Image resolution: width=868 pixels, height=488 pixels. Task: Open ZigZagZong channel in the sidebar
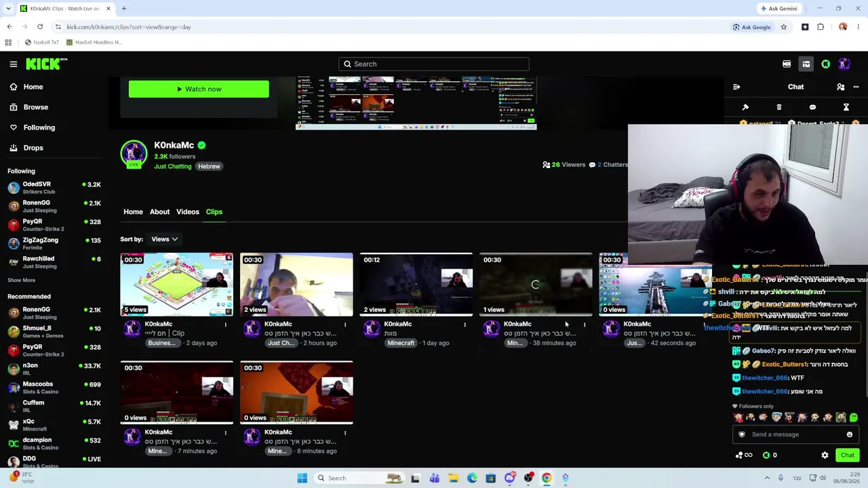point(54,243)
